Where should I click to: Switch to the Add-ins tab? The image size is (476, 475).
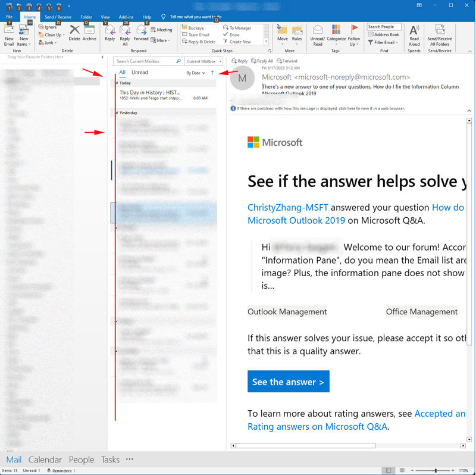click(x=126, y=17)
